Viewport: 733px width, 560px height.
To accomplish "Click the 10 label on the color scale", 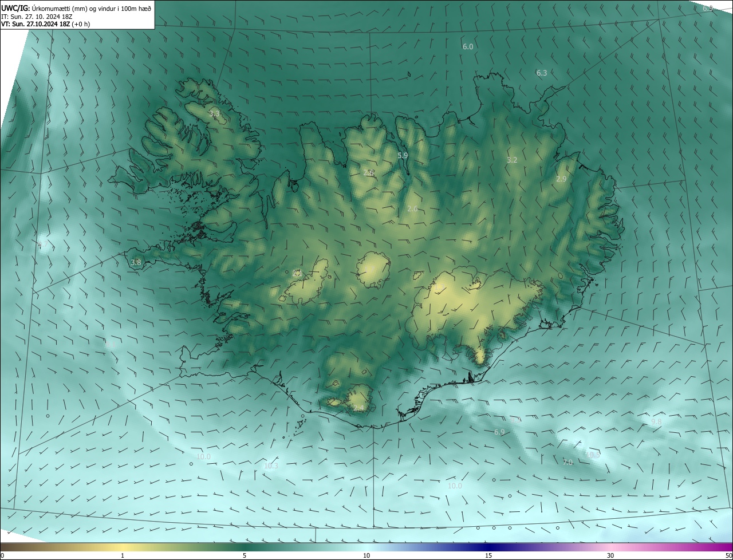I will pos(366,555).
